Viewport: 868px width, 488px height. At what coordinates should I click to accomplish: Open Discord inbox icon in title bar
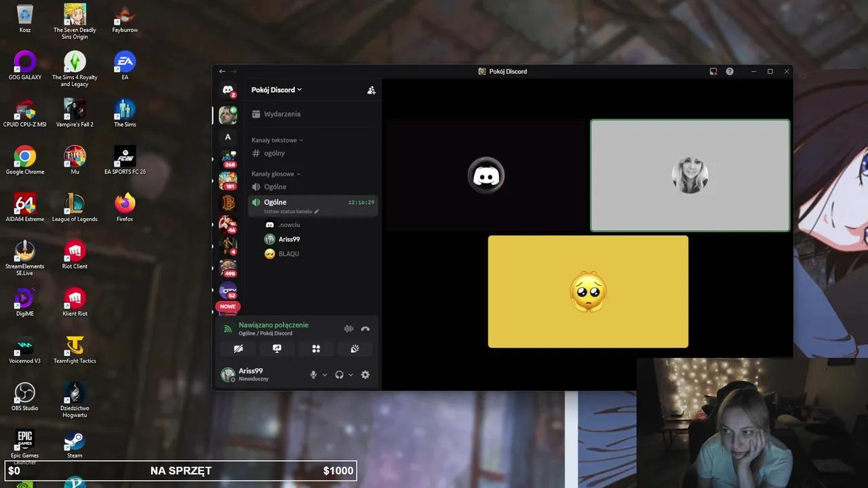click(713, 71)
